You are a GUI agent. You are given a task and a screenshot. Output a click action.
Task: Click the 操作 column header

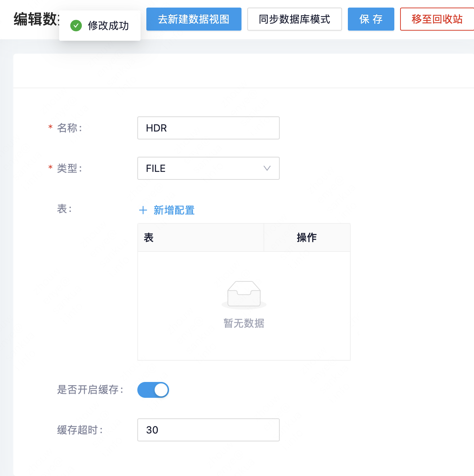(x=306, y=237)
